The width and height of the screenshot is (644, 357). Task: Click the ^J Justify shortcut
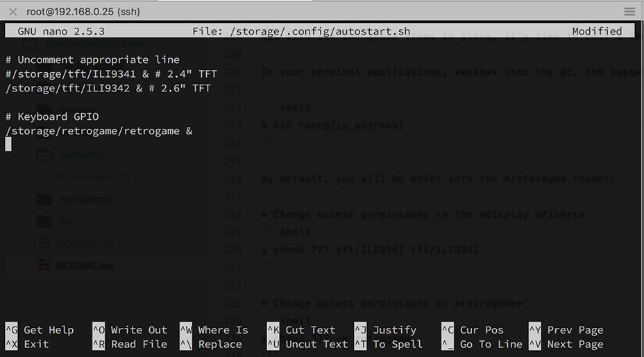(x=385, y=330)
